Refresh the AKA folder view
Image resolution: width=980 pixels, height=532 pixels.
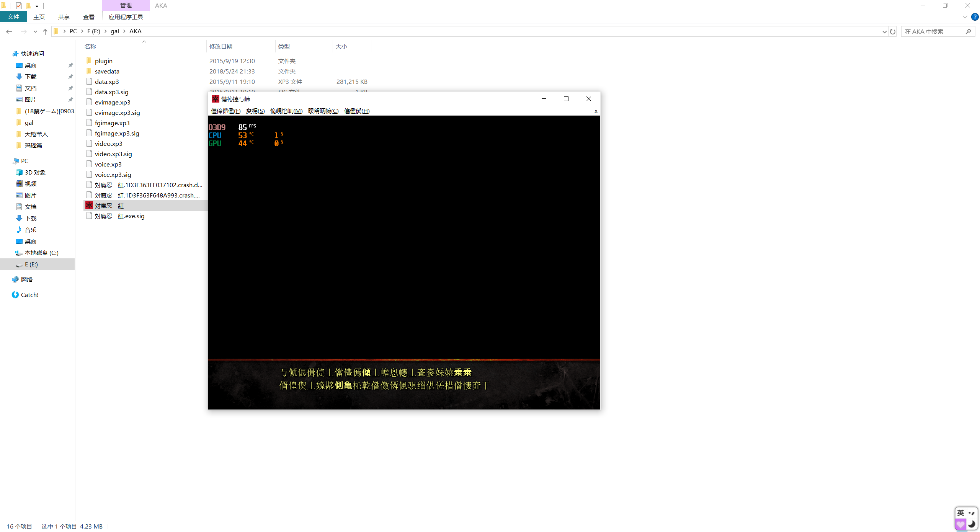(893, 31)
